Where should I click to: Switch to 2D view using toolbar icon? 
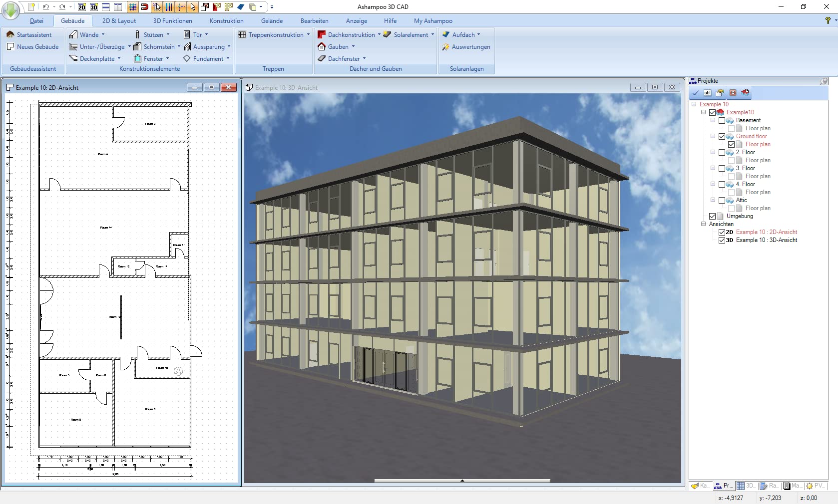click(x=82, y=7)
